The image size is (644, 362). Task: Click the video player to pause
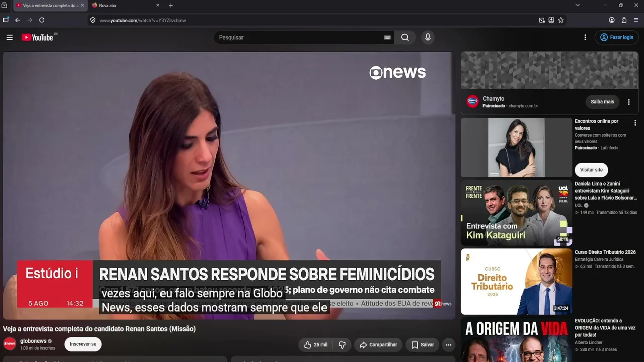[x=229, y=186]
